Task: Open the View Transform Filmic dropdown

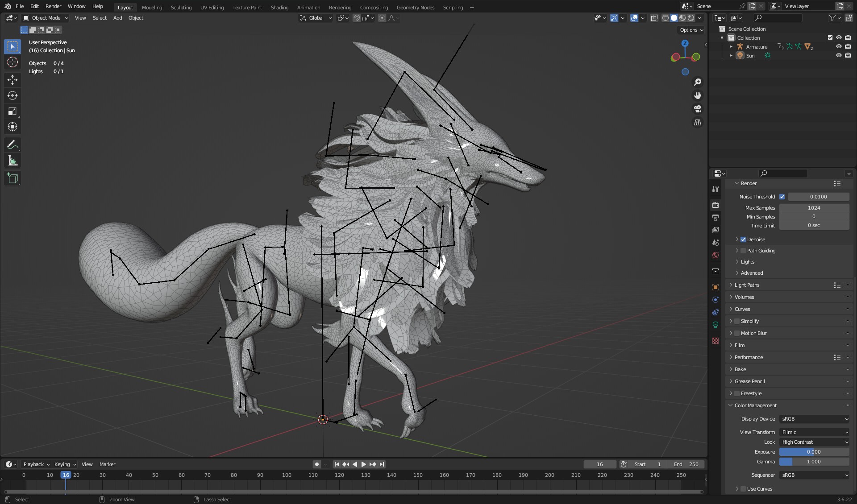Action: tap(814, 432)
